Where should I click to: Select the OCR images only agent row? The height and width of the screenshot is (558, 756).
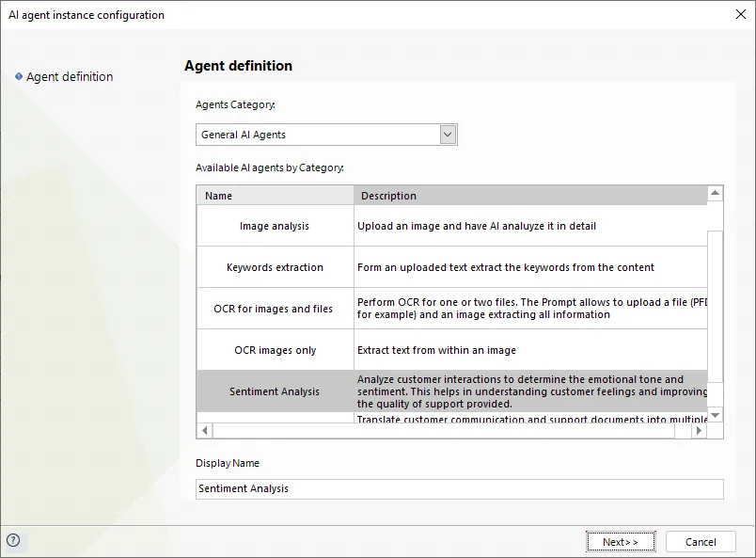pyautogui.click(x=451, y=350)
